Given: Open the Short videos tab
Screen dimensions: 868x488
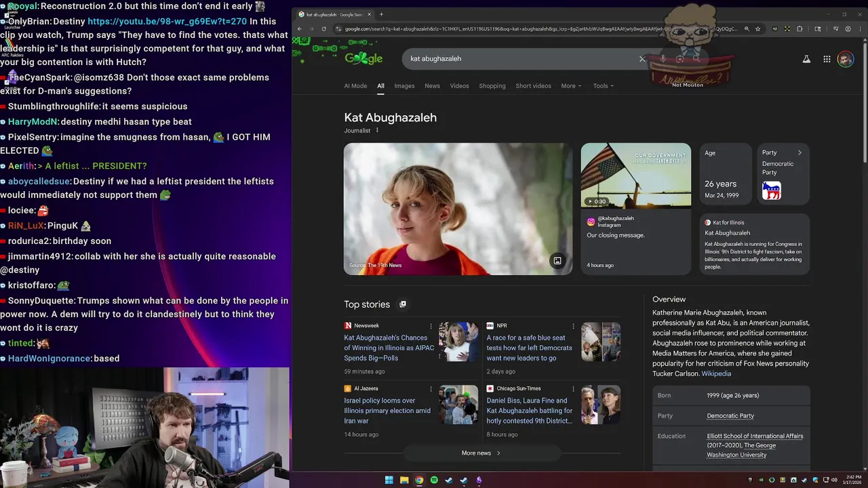Looking at the screenshot, I should pyautogui.click(x=533, y=86).
